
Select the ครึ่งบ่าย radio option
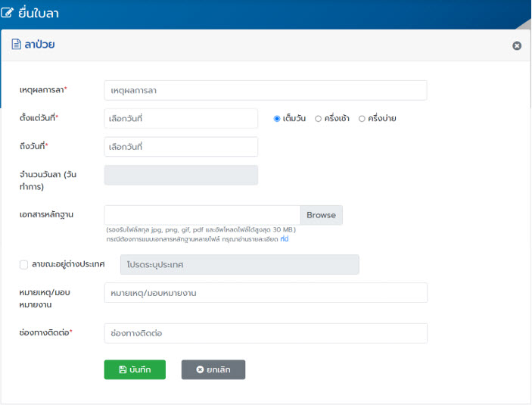pyautogui.click(x=362, y=119)
